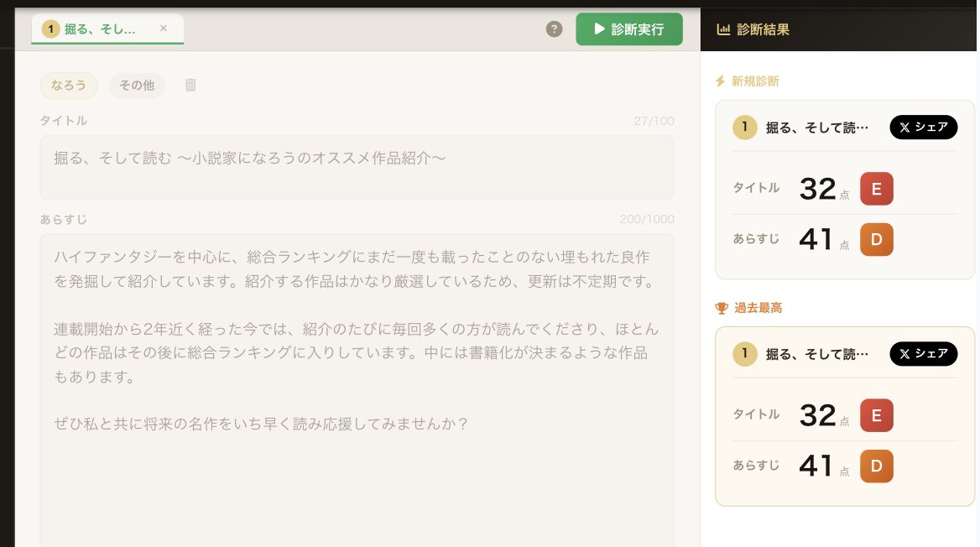Select the 掘る、そし... tab
The image size is (980, 547).
[x=107, y=29]
